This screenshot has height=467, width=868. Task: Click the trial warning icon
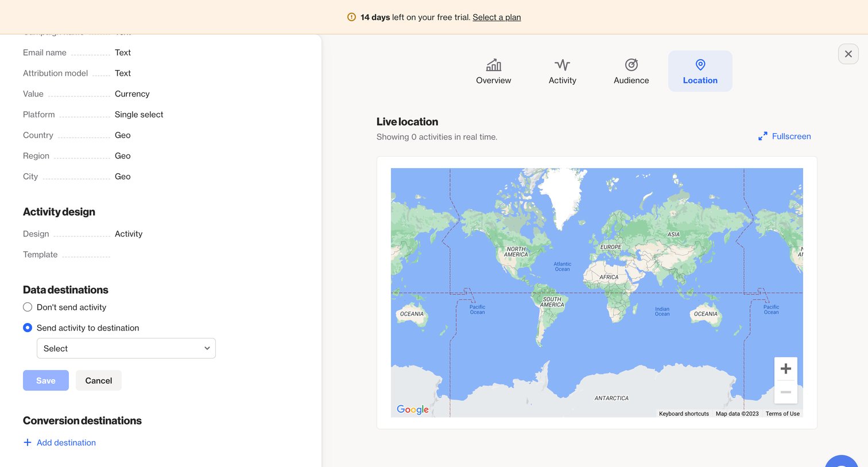tap(351, 17)
